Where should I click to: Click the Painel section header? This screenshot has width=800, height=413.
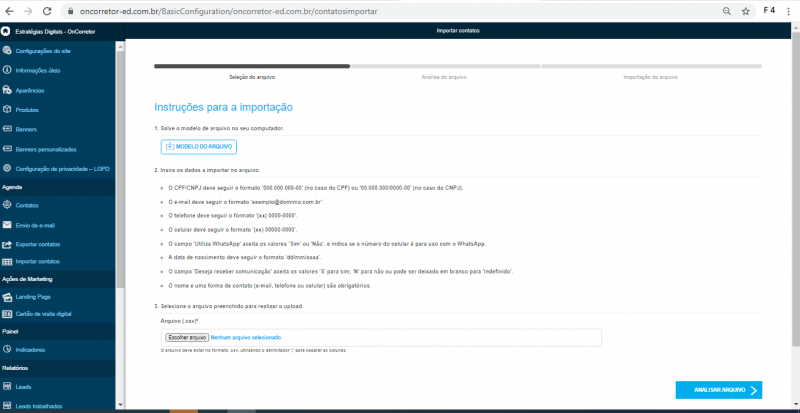point(10,331)
